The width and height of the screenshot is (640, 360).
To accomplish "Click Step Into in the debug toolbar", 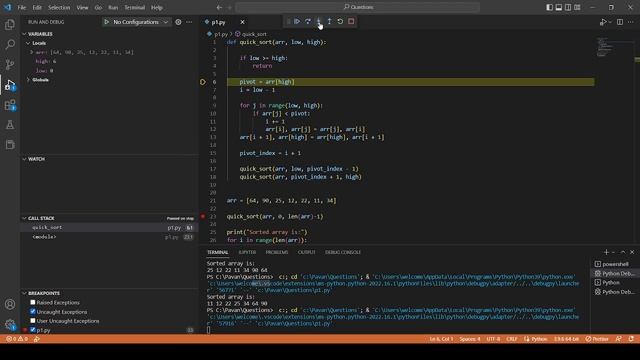I will click(x=319, y=21).
